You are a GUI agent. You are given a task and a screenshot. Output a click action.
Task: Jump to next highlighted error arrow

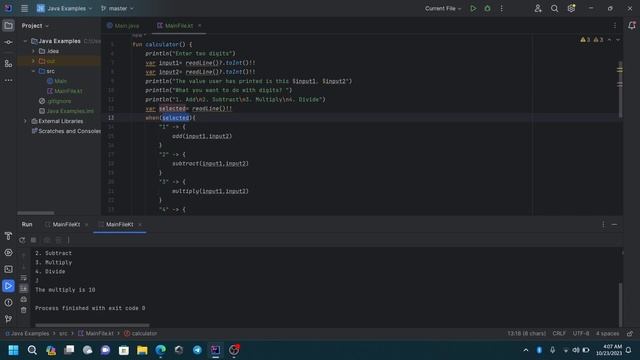click(x=618, y=40)
